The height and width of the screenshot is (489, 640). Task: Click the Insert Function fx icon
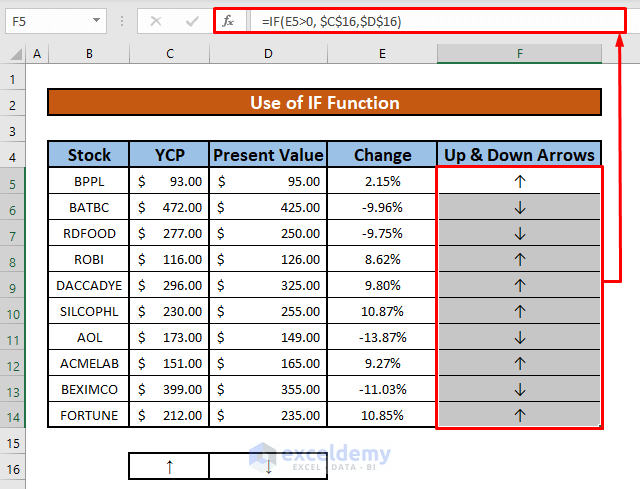[x=228, y=21]
